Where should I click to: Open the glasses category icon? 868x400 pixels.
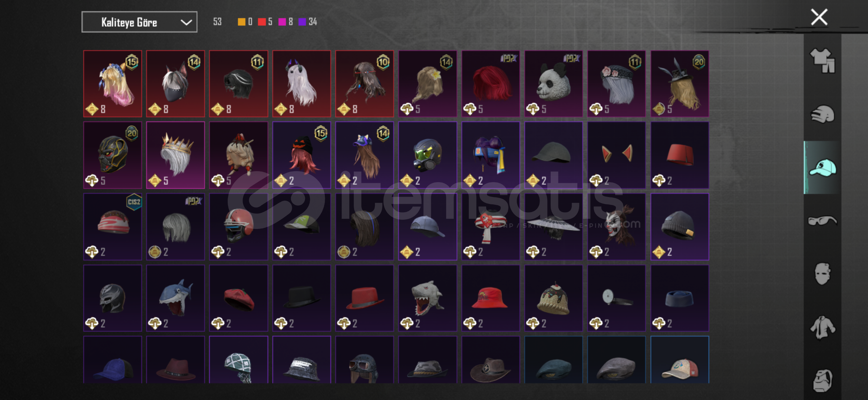point(822,221)
